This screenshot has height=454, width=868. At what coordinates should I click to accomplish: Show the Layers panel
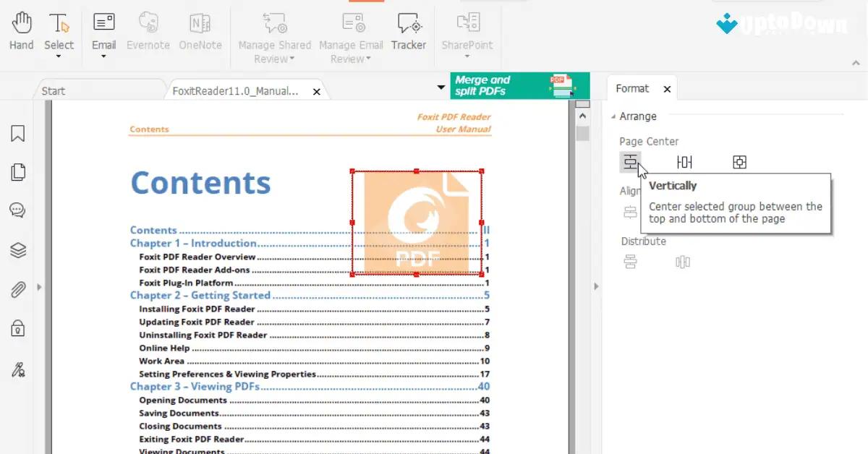click(x=18, y=250)
